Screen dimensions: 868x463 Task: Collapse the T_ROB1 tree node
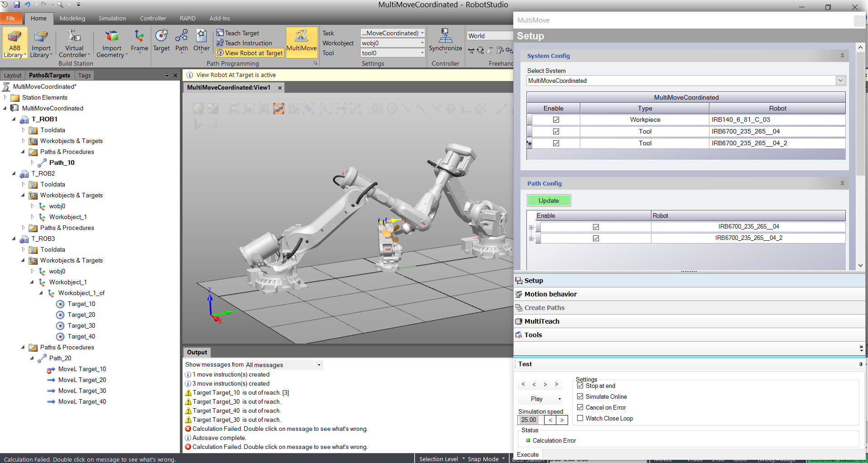tap(14, 119)
